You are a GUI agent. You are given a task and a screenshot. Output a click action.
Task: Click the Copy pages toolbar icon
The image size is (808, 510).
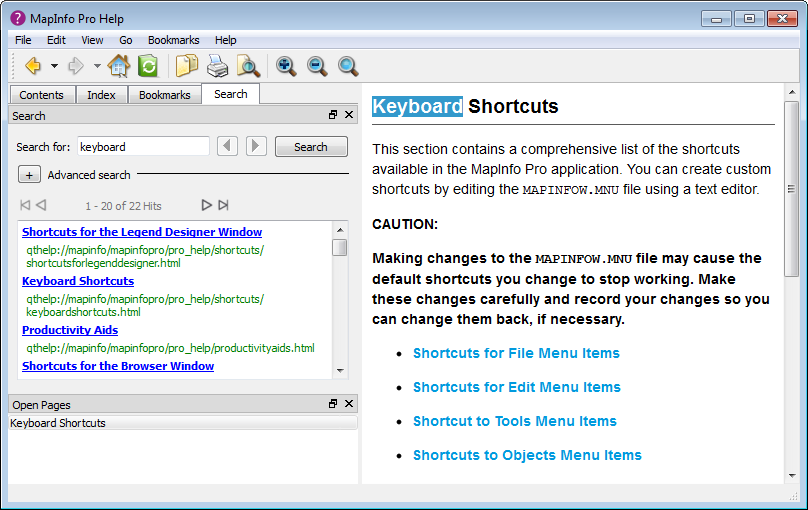(187, 66)
